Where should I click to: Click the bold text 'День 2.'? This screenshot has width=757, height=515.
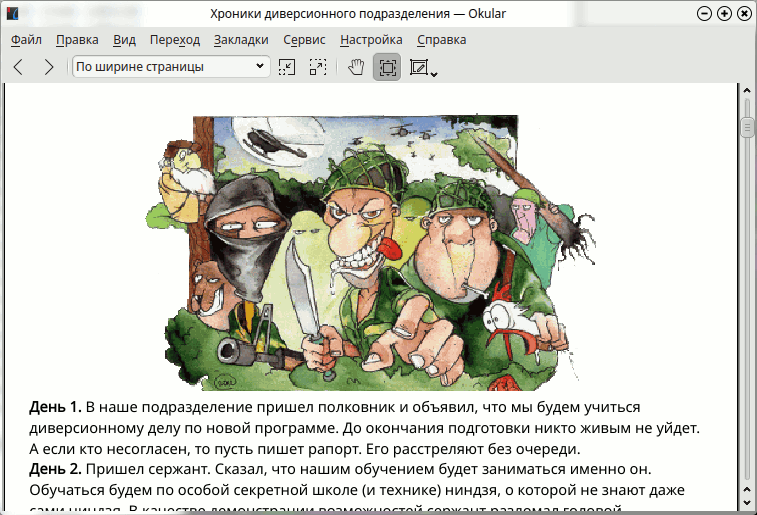[x=55, y=469]
